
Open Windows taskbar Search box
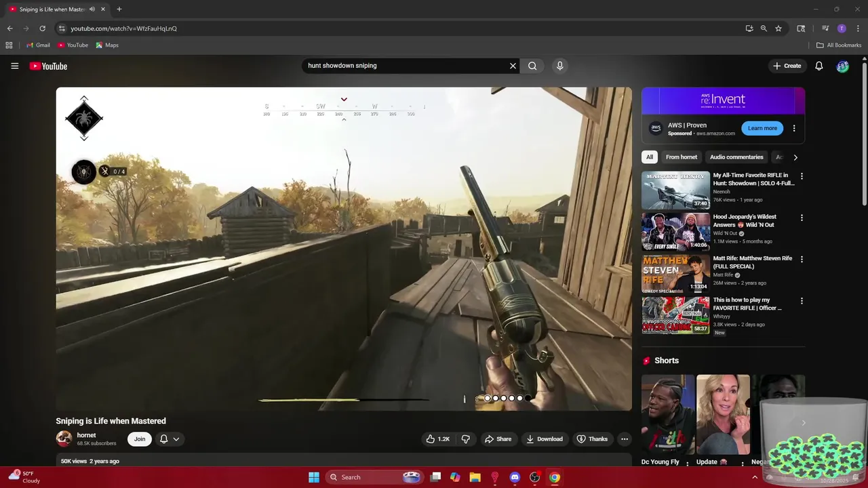coord(374,477)
